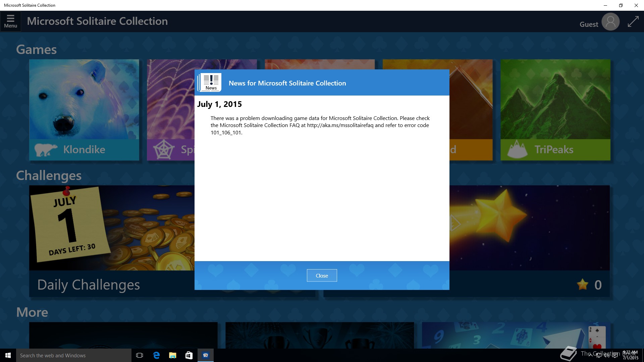Open the Klondike game tile
This screenshot has height=362, width=644.
click(84, 110)
